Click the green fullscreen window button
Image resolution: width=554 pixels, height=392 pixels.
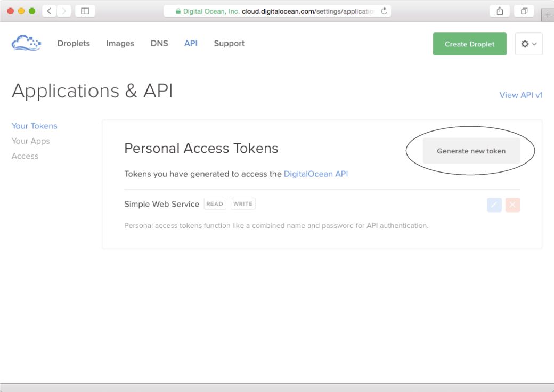pos(32,11)
